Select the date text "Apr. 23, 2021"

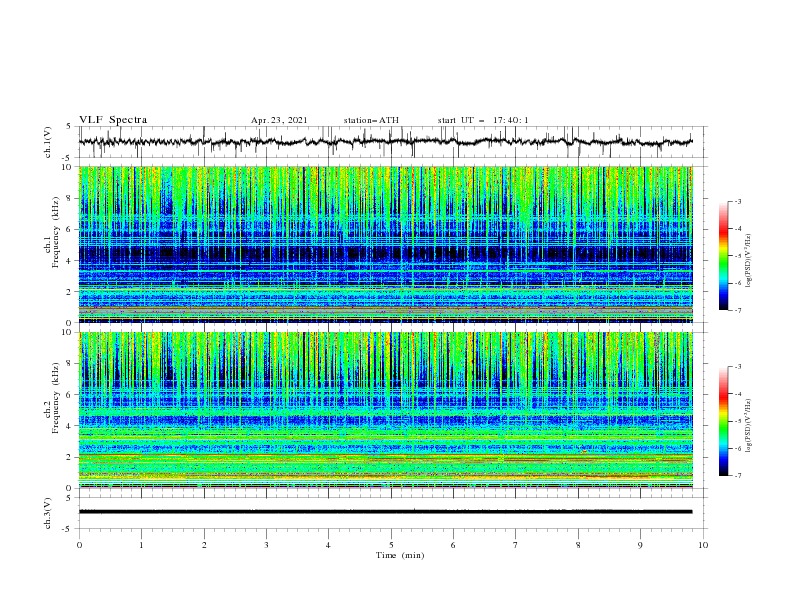point(279,120)
